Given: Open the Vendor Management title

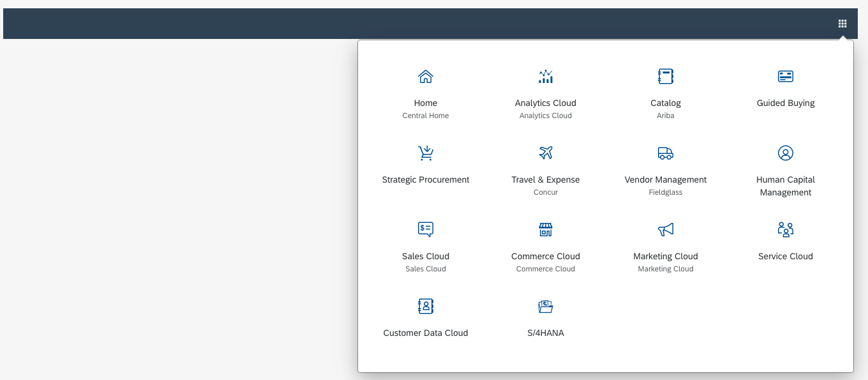Looking at the screenshot, I should pos(666,179).
